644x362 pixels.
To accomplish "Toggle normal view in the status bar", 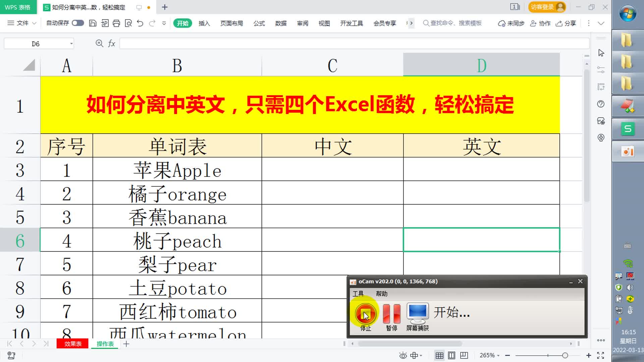I will click(439, 355).
